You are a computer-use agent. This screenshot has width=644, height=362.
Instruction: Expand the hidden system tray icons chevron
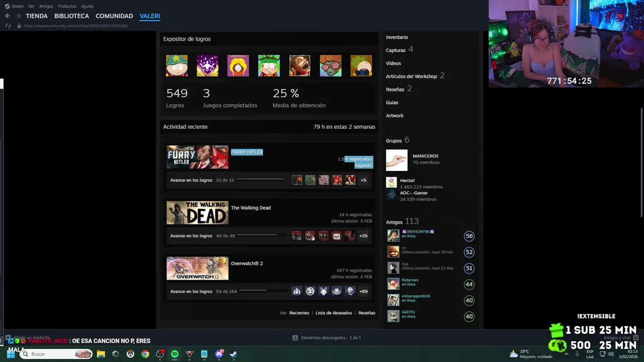click(x=567, y=354)
